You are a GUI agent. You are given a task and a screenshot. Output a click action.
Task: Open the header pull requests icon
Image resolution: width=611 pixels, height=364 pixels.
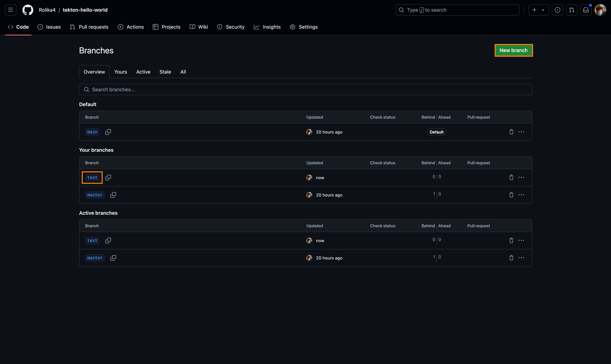[x=572, y=10]
